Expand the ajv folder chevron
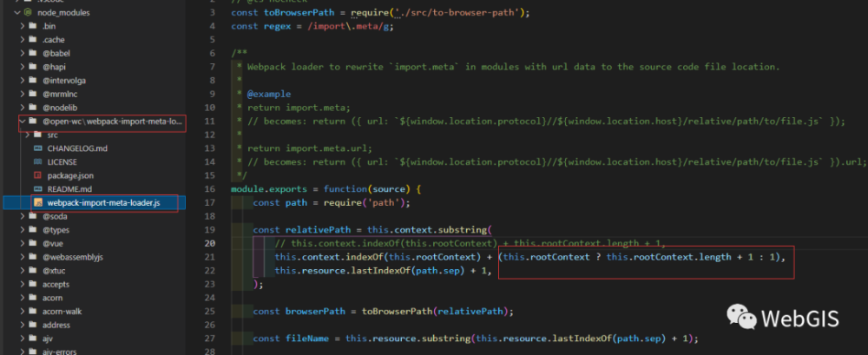The image size is (868, 355). (x=23, y=339)
